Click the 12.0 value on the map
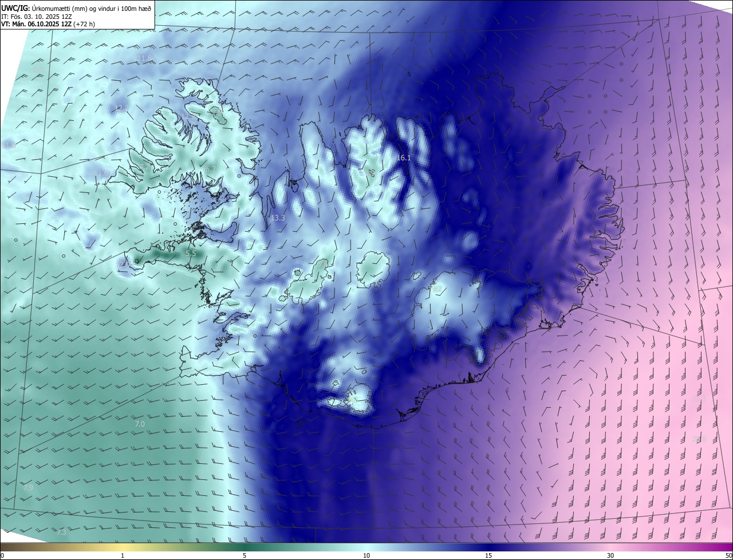The image size is (733, 560). coord(123,265)
